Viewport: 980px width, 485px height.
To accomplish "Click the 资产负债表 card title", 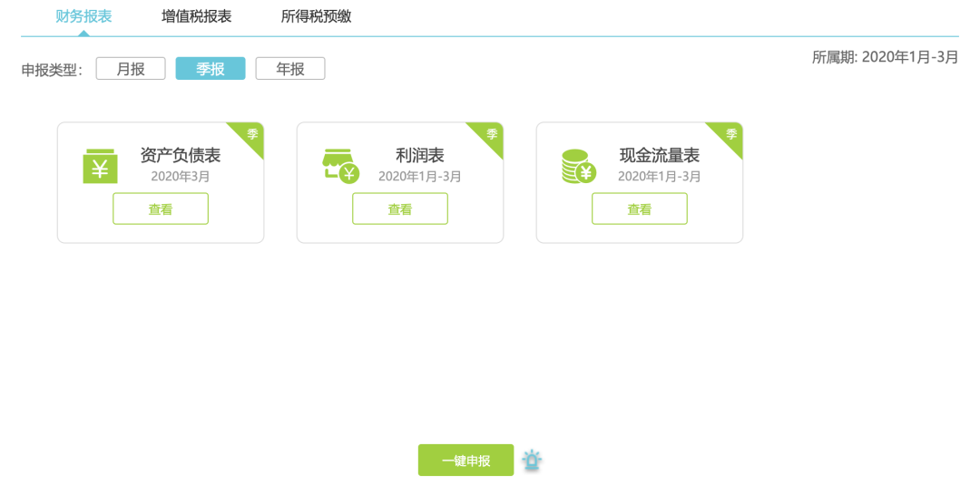I will [181, 156].
